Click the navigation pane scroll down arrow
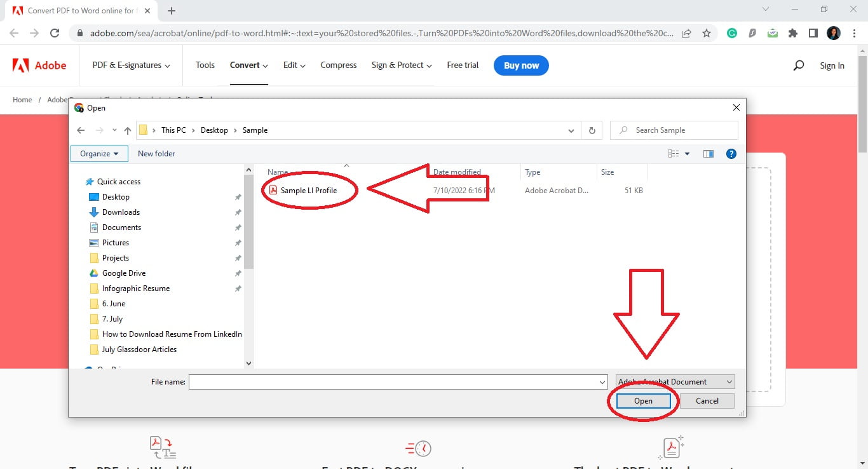The height and width of the screenshot is (469, 868). [x=248, y=363]
